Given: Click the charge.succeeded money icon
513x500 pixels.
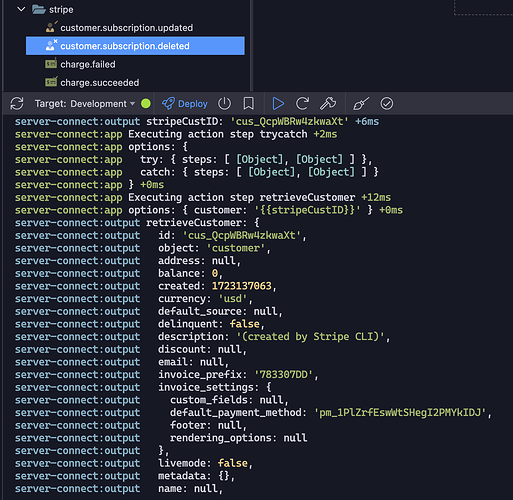Looking at the screenshot, I should [x=51, y=82].
